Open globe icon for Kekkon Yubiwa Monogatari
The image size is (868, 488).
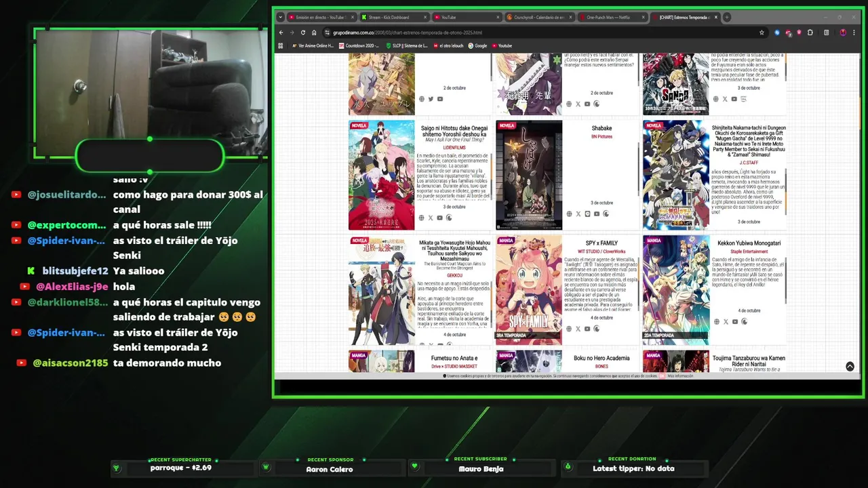[716, 321]
